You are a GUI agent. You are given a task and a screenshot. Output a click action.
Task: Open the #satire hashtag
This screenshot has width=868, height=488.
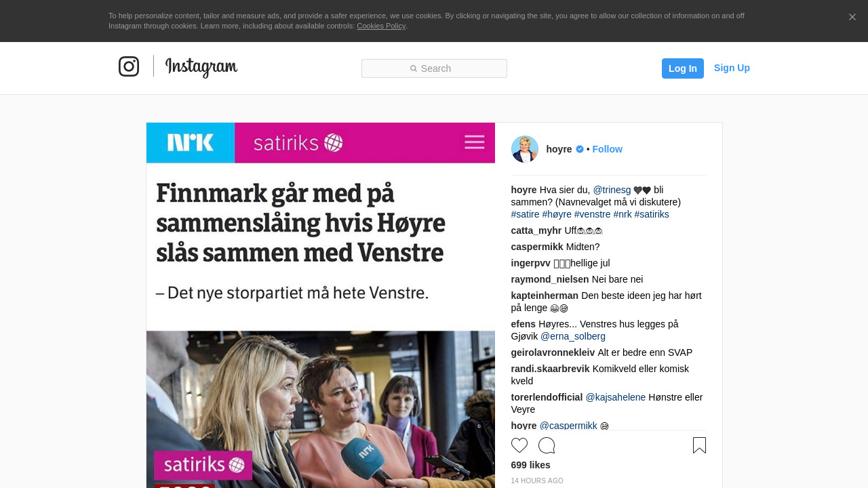526,214
